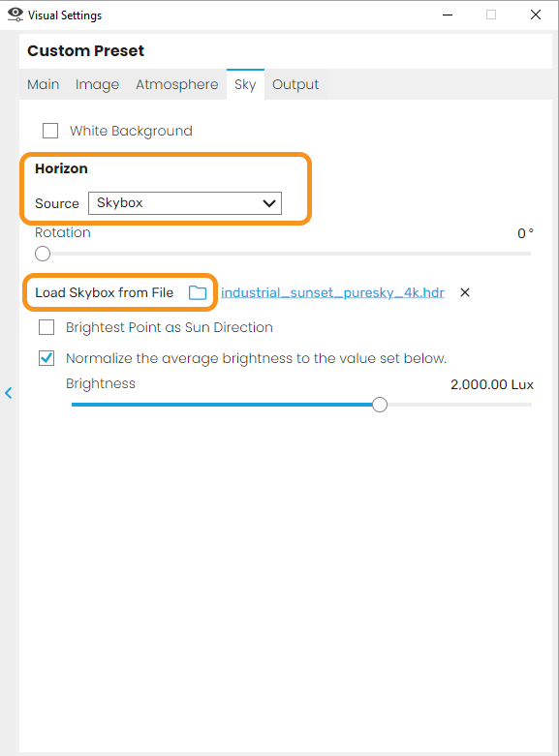The height and width of the screenshot is (756, 559).
Task: Click the Source dropdown arrow
Action: 269,203
